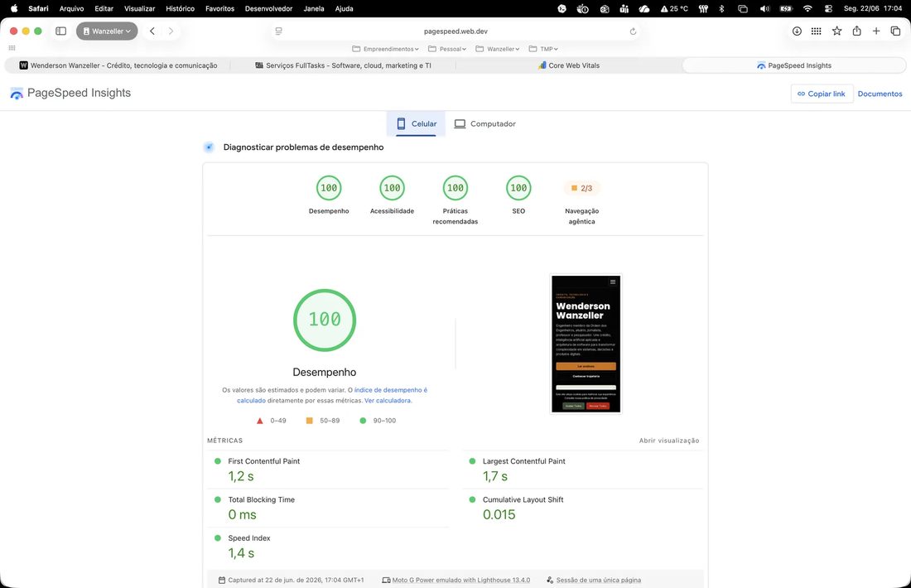This screenshot has width=911, height=588.
Task: Select the Computador tab
Action: pyautogui.click(x=484, y=123)
